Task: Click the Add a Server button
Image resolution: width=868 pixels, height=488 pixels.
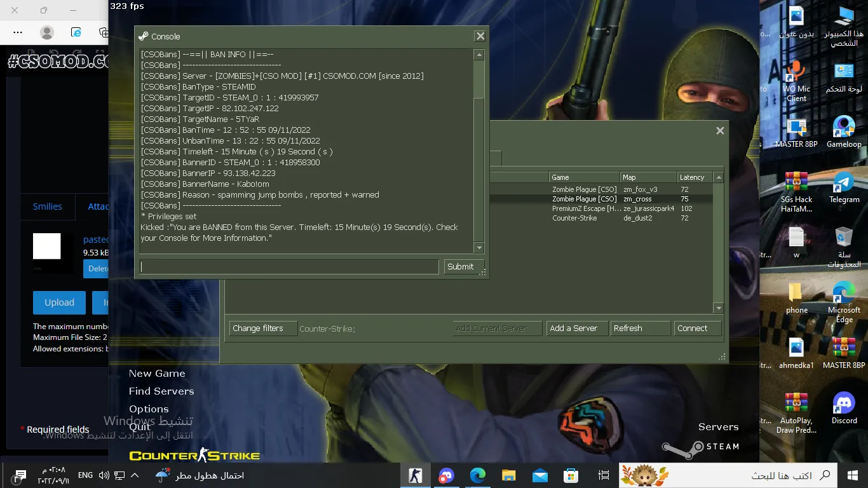Action: click(x=576, y=329)
